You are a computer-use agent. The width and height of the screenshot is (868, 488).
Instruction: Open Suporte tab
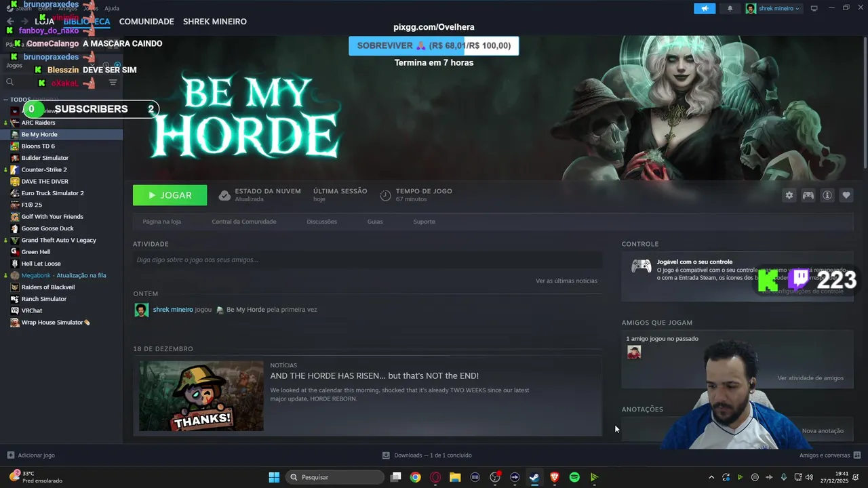pos(425,222)
